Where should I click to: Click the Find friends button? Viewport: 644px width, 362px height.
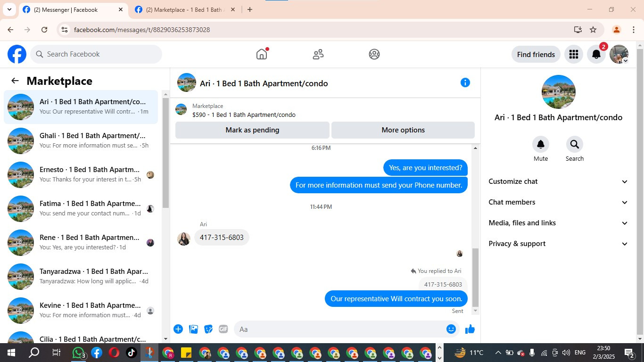click(x=536, y=54)
